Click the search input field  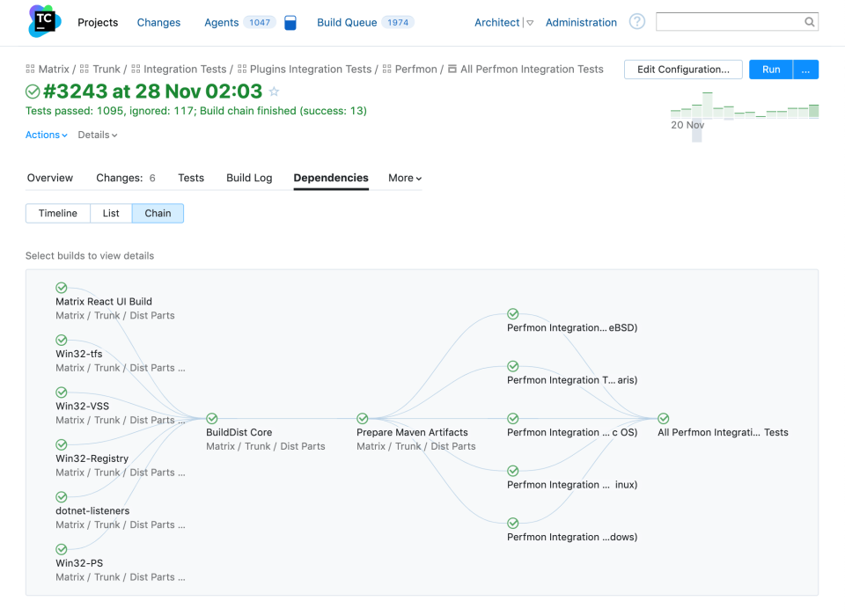tap(731, 22)
